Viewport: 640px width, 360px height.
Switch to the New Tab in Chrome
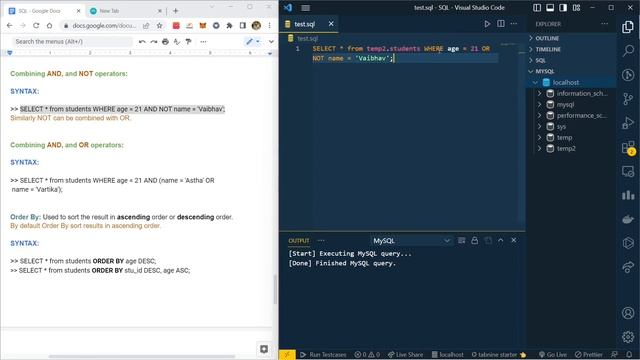126,11
